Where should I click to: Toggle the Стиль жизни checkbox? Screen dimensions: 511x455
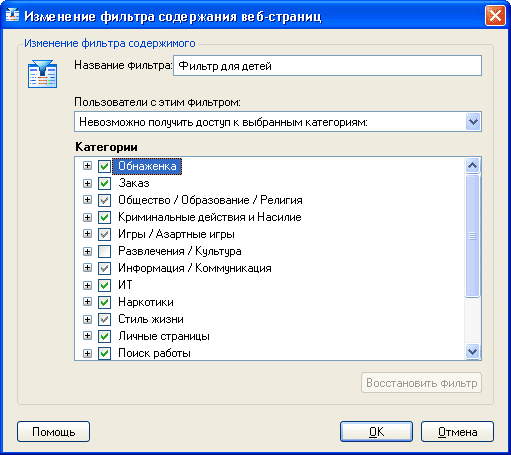point(104,319)
